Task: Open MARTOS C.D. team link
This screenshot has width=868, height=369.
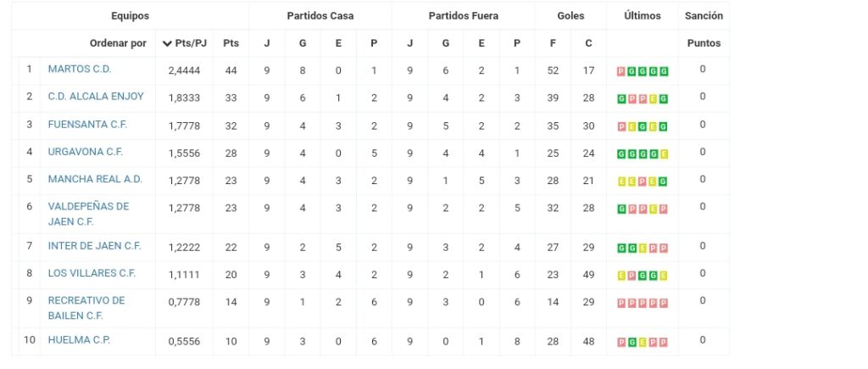Action: [80, 70]
